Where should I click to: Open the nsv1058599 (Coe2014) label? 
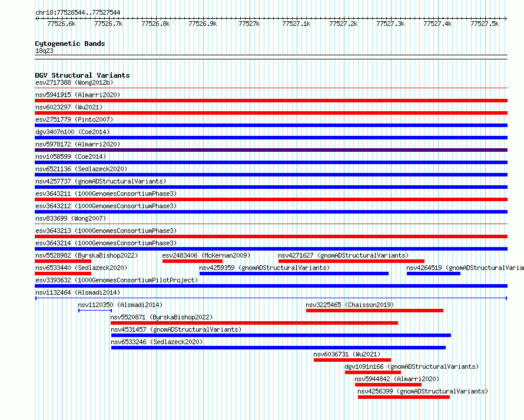point(71,156)
